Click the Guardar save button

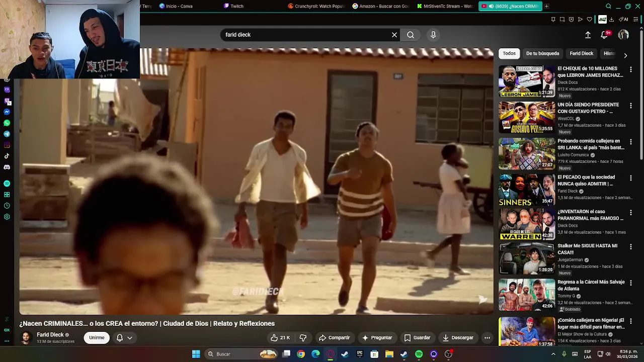pos(417,338)
